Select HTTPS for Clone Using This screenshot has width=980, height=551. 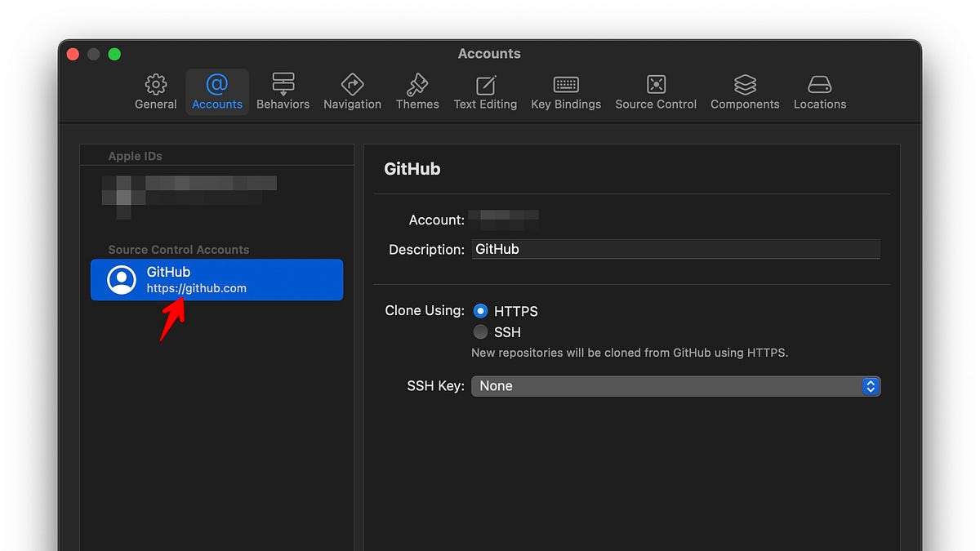(480, 311)
